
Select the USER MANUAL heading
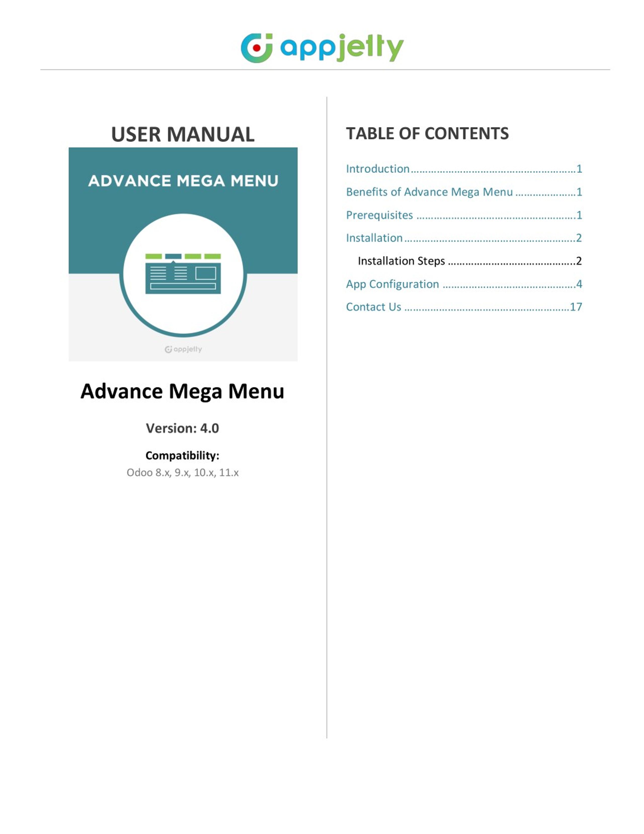click(x=183, y=134)
